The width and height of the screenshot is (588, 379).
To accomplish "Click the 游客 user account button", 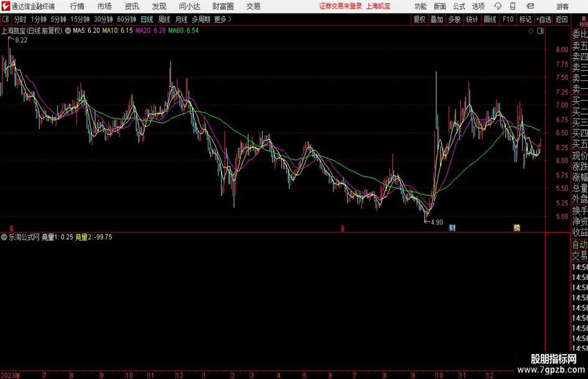I will [x=562, y=6].
